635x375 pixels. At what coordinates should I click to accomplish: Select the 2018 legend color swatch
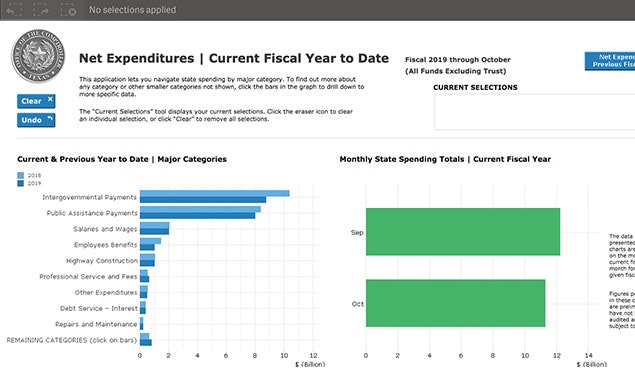click(21, 175)
